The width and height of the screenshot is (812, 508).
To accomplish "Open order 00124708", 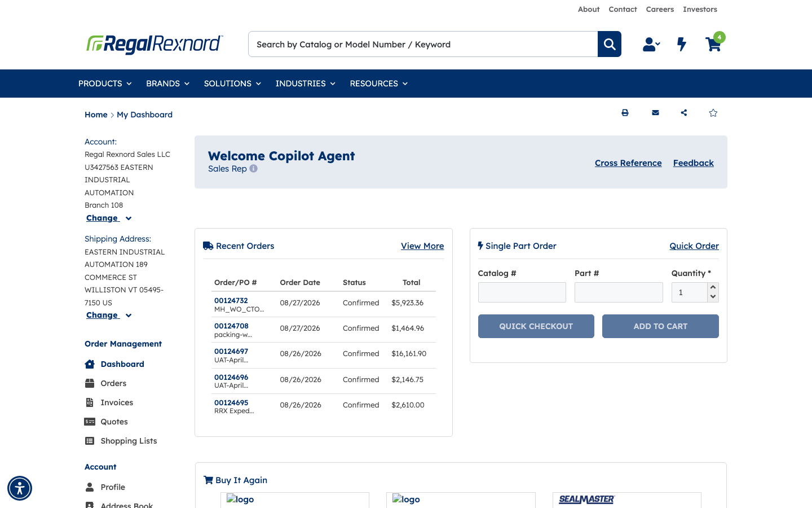I will click(x=231, y=326).
